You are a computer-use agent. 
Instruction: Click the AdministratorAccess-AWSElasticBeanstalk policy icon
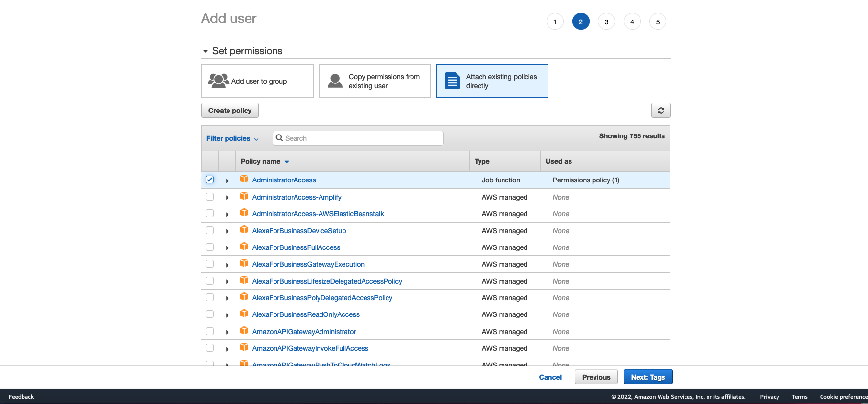click(244, 213)
